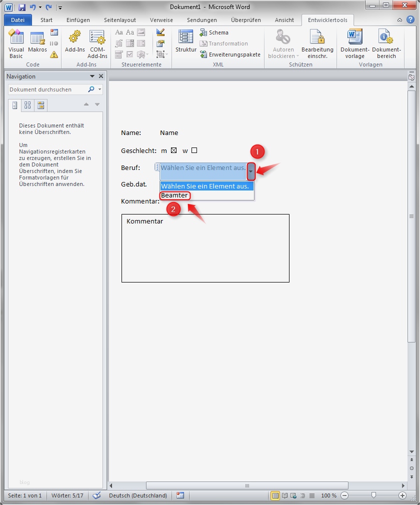Click the 100 % zoom level
Screen dimensions: 420x505
click(328, 495)
